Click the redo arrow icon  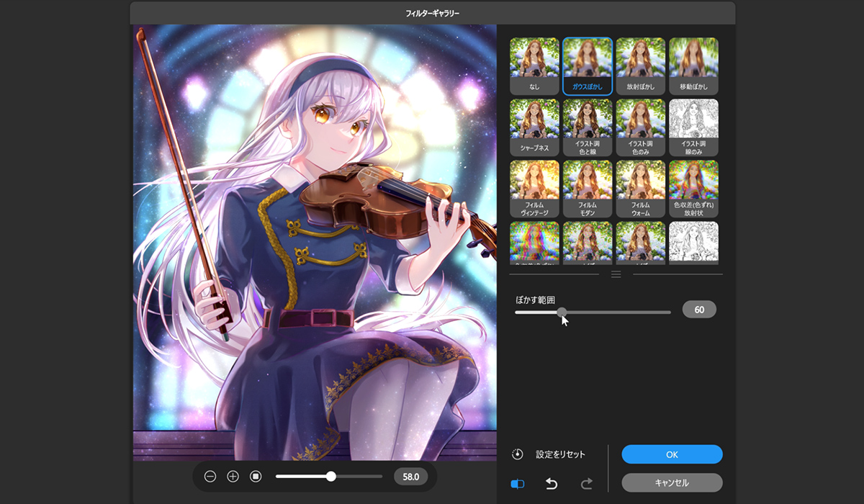[587, 484]
